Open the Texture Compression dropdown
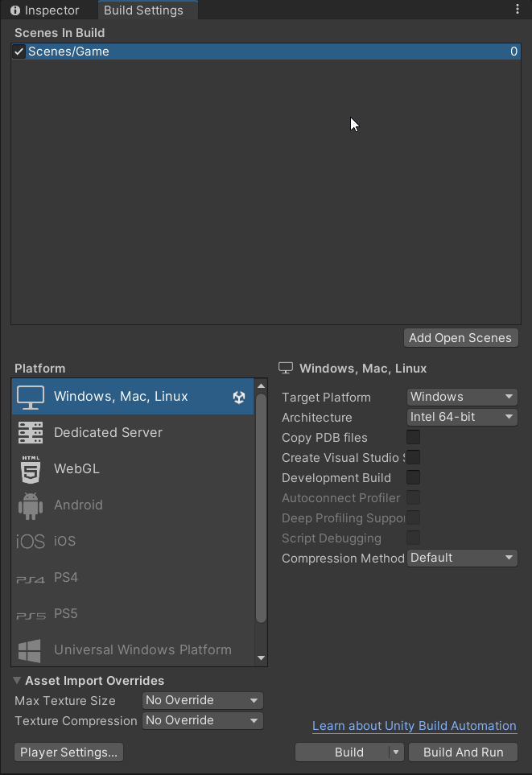Image resolution: width=532 pixels, height=775 pixels. pos(202,720)
